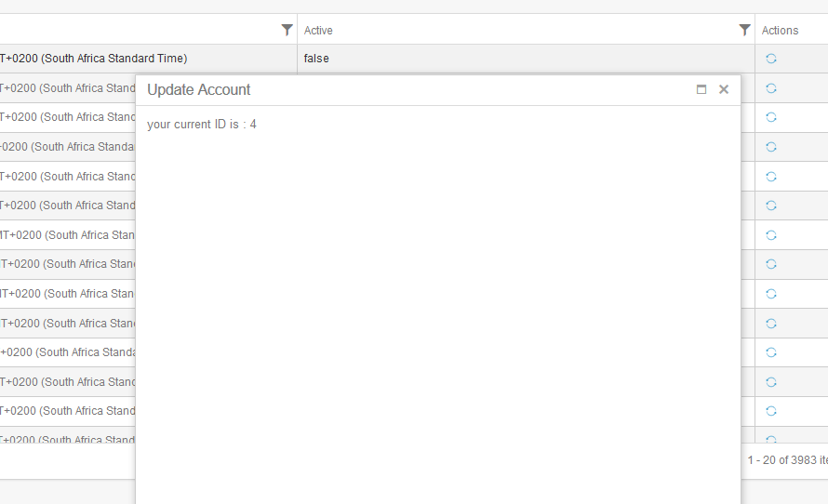This screenshot has height=504, width=828.
Task: Click the eleventh row's refresh action icon
Action: [x=771, y=352]
